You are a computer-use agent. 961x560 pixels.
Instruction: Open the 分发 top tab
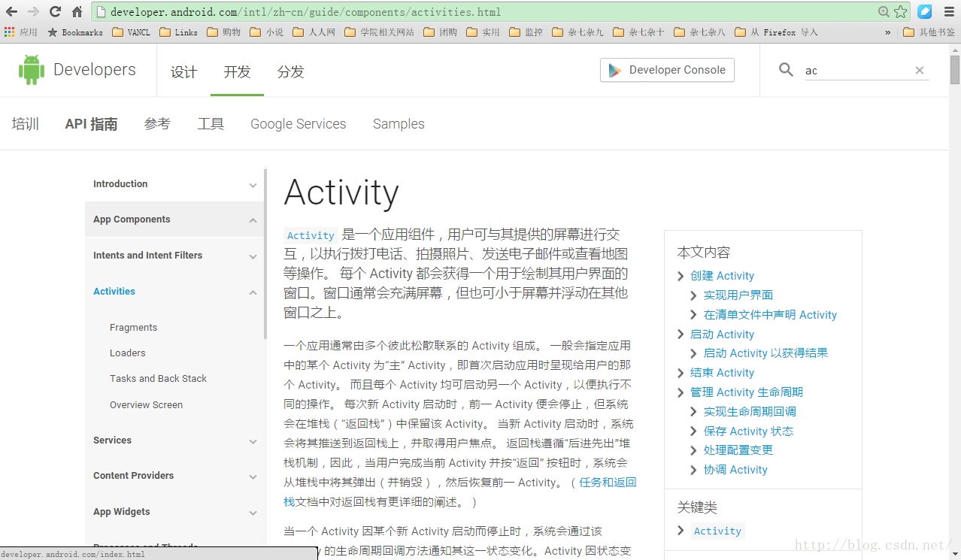click(x=290, y=71)
